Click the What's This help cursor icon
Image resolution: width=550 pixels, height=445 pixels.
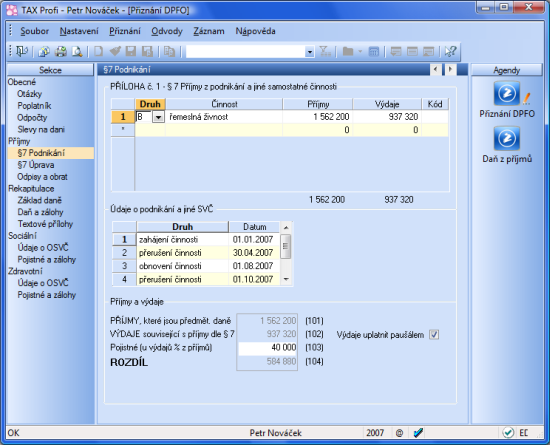tap(450, 52)
